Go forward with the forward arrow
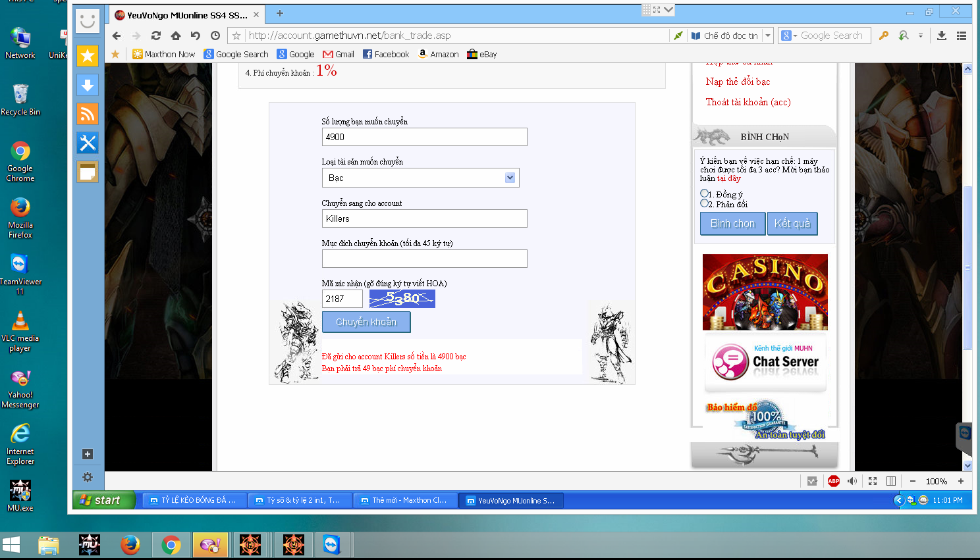Viewport: 980px width, 560px height. tap(136, 36)
